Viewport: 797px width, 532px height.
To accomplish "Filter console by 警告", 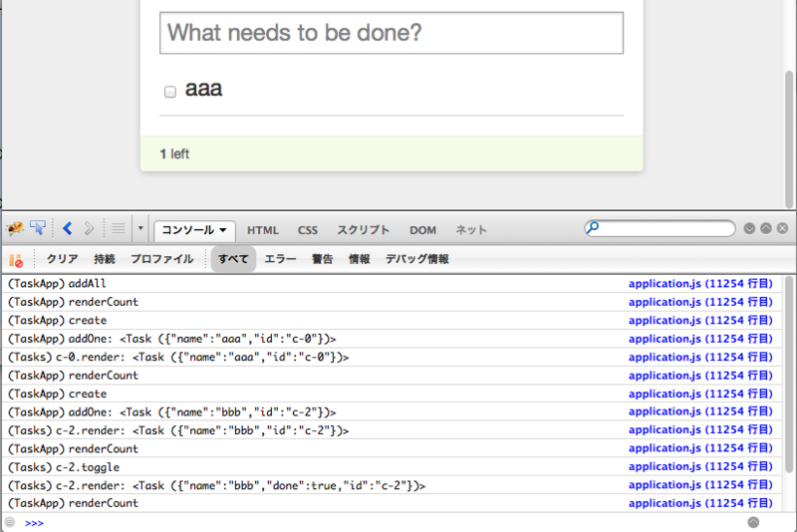I will [x=322, y=259].
